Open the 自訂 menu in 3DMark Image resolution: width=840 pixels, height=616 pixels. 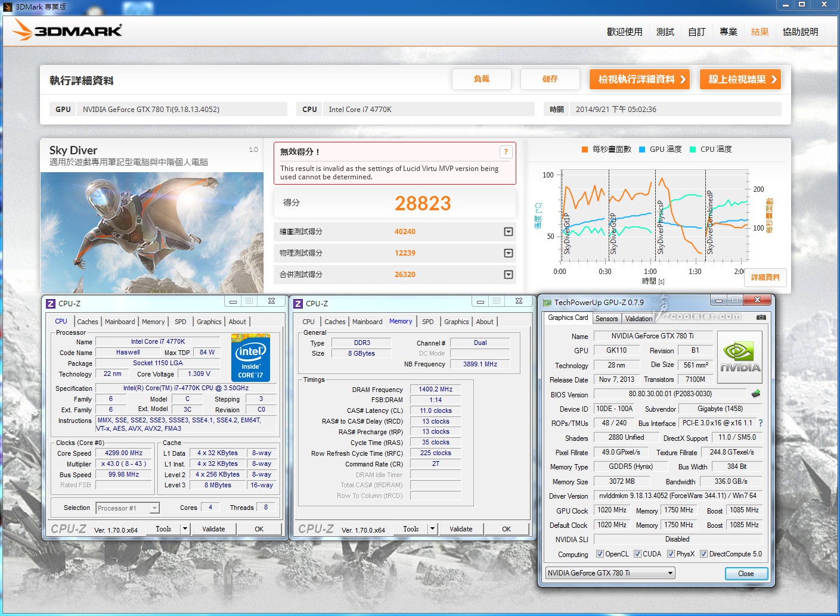pyautogui.click(x=697, y=32)
